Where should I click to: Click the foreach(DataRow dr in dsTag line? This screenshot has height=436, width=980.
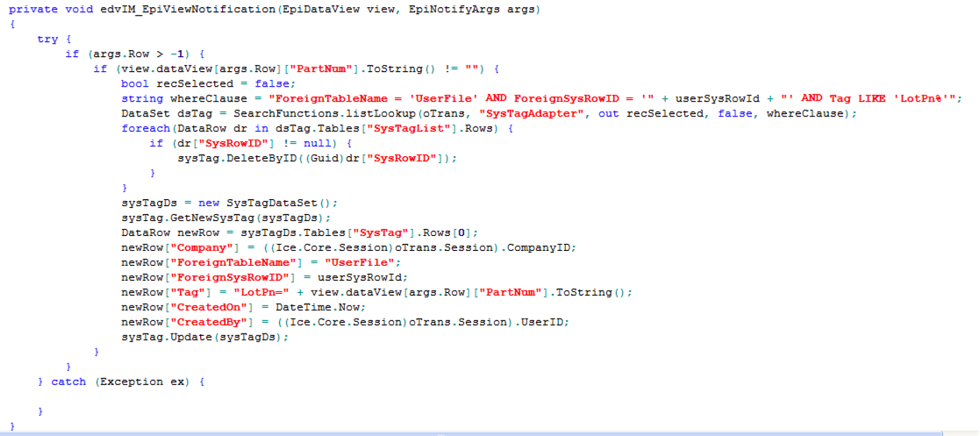tap(317, 128)
